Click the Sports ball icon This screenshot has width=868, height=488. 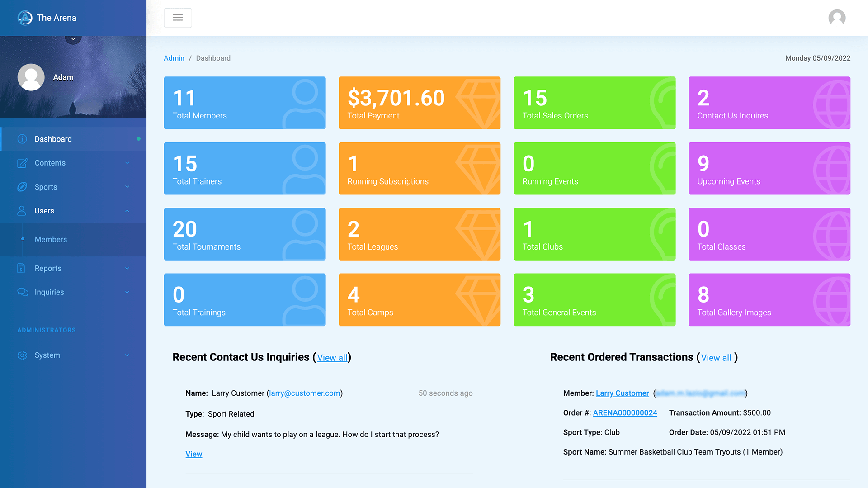point(22,187)
